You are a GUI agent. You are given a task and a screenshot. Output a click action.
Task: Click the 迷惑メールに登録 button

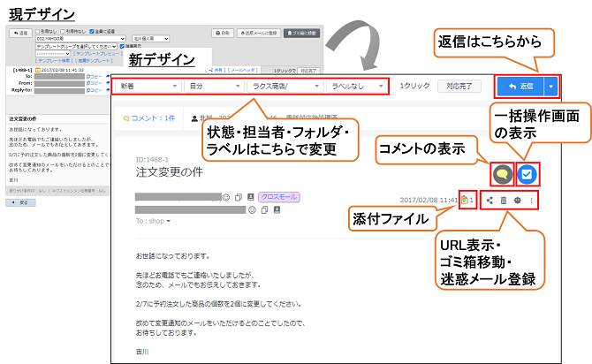tap(259, 34)
